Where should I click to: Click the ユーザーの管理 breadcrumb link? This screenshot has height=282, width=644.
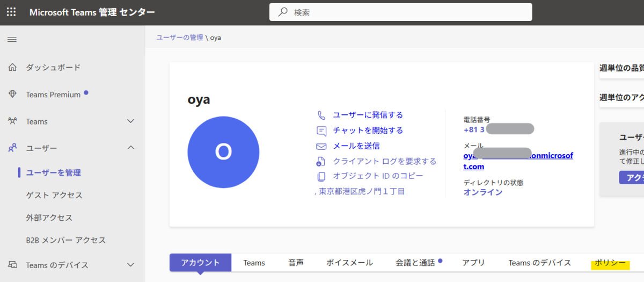point(180,38)
